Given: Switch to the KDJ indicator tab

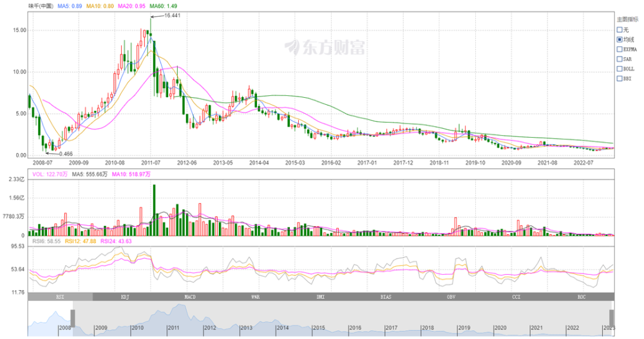Looking at the screenshot, I should (x=126, y=297).
